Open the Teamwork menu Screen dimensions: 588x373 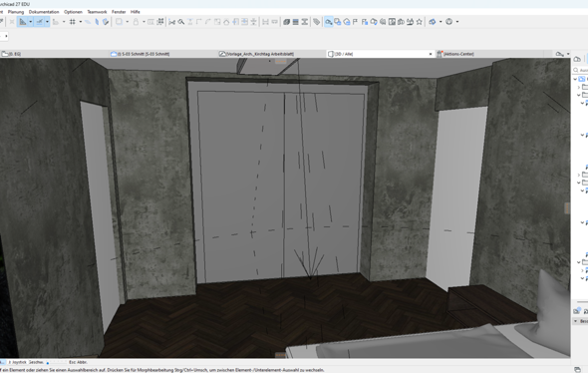pos(97,12)
